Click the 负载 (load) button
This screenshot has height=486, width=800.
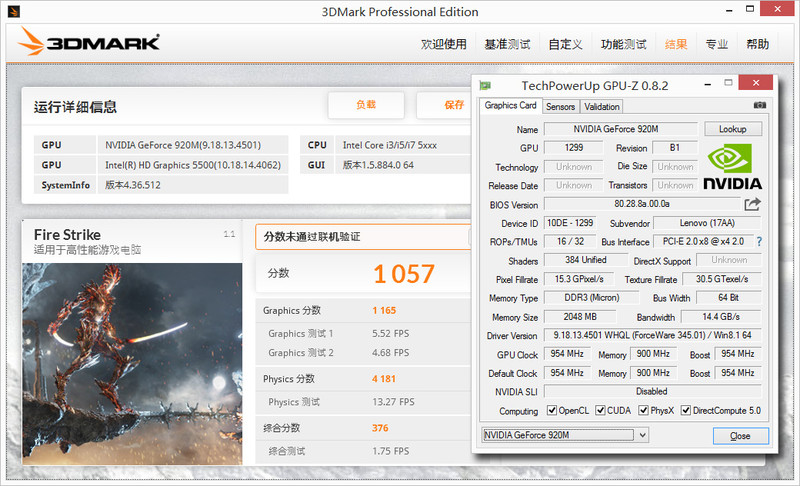[x=366, y=105]
